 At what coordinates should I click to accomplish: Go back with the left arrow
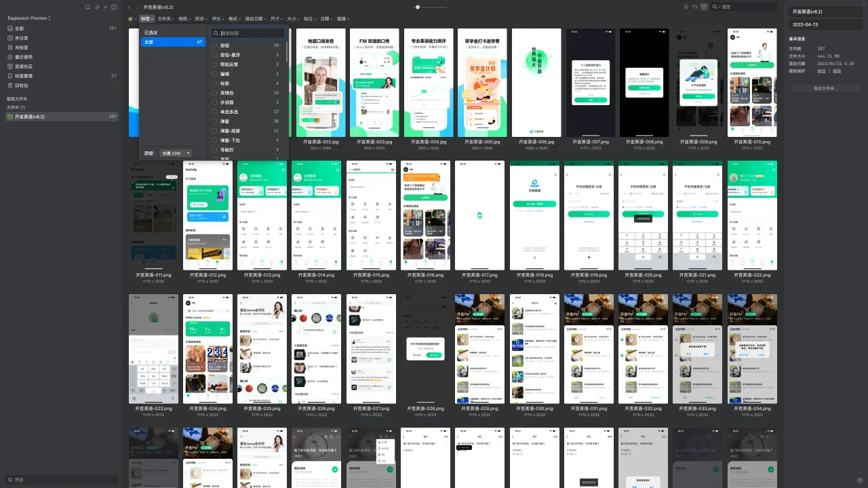click(x=130, y=7)
